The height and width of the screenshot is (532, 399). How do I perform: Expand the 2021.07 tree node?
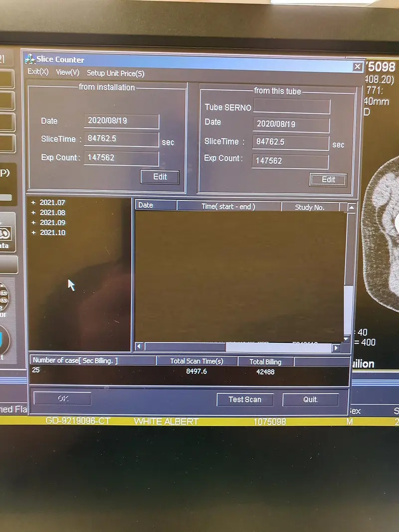(x=33, y=202)
